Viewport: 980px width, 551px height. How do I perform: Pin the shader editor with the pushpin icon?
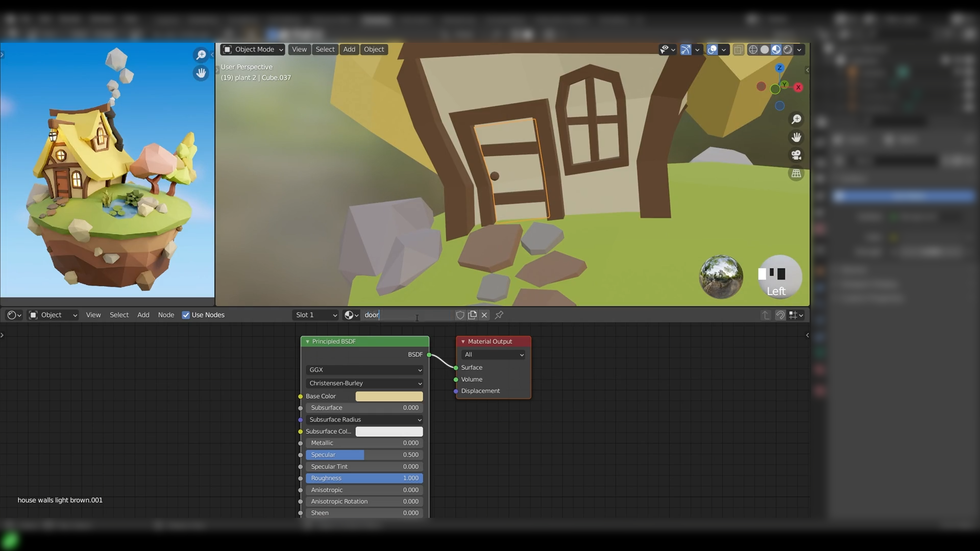pos(499,315)
